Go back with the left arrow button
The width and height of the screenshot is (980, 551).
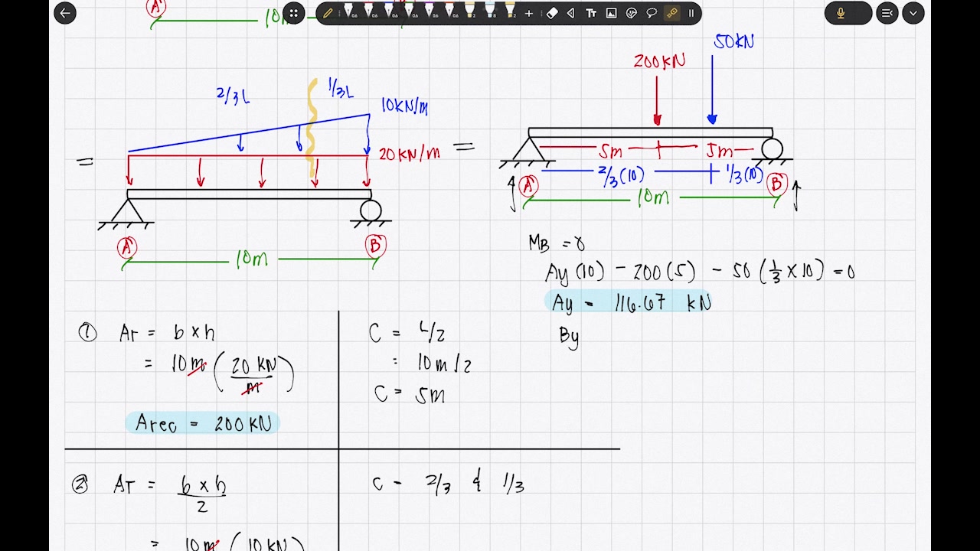(65, 12)
